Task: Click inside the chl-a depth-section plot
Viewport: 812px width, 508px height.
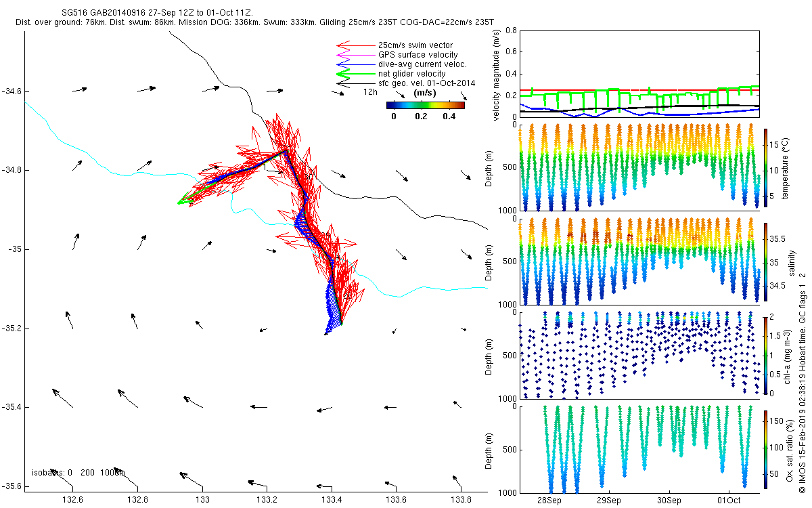Action: (639, 355)
